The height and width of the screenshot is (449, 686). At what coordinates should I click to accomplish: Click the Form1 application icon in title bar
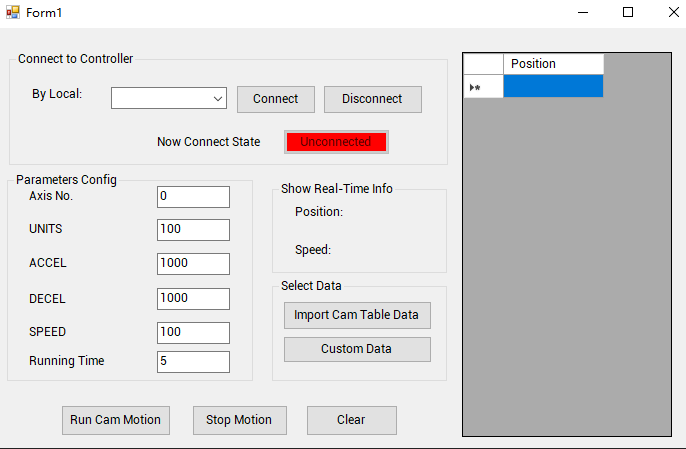click(13, 12)
